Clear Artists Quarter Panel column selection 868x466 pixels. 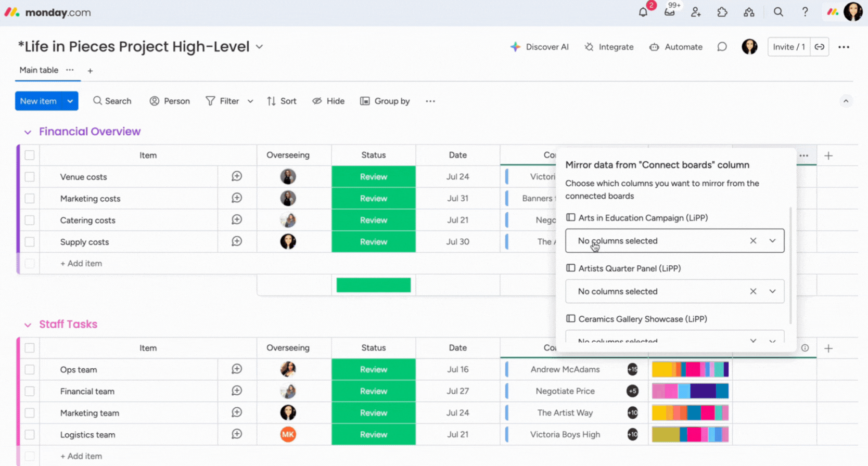click(753, 291)
